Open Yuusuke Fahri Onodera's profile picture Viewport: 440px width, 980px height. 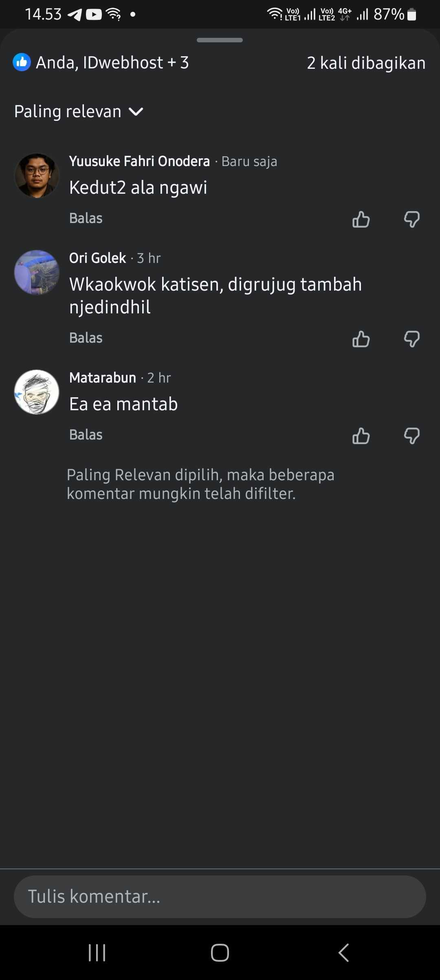point(37,175)
